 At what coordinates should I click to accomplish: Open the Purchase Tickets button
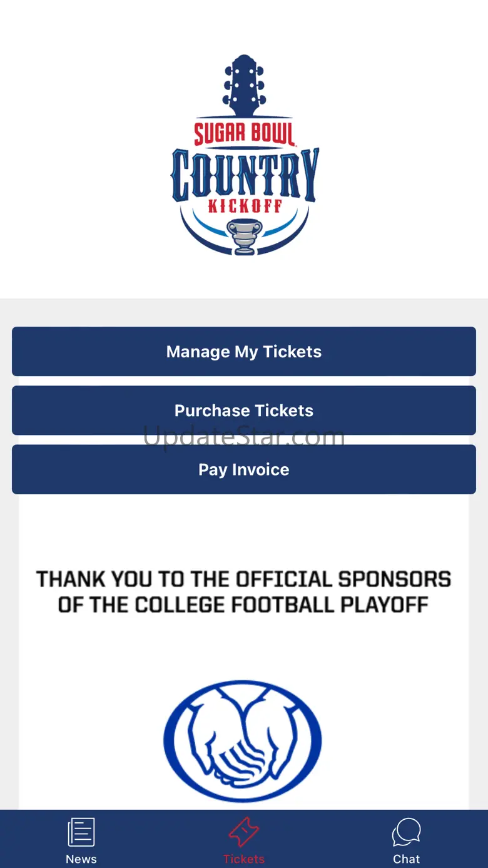tap(244, 411)
